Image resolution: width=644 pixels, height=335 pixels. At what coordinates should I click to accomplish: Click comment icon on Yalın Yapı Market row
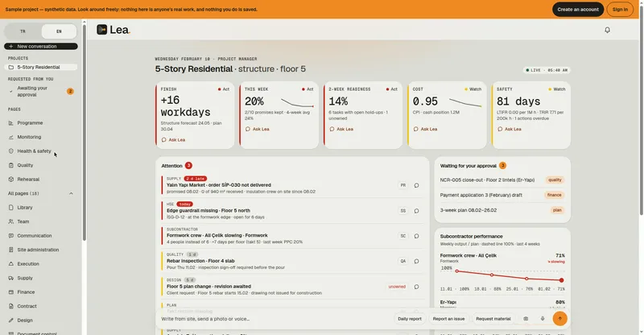(416, 185)
